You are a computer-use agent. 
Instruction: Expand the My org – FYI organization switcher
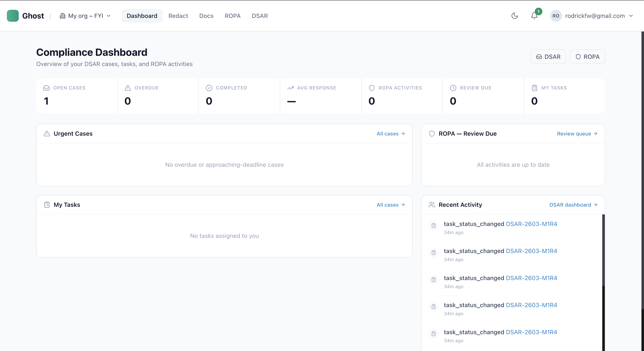pos(85,16)
